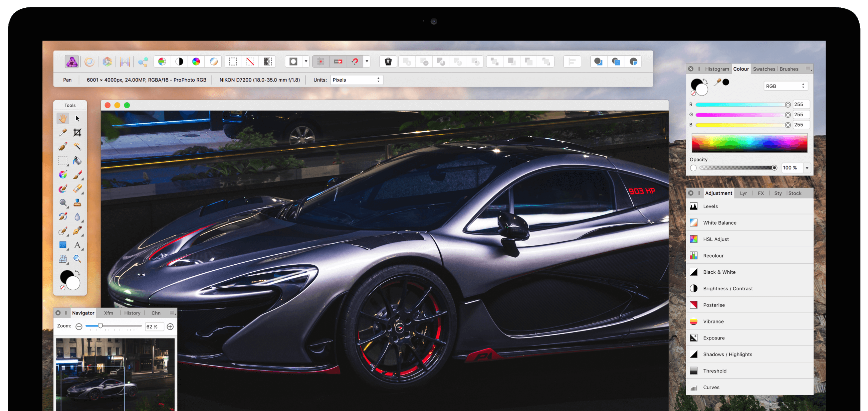Toggle snapping magnet in toolbar
This screenshot has width=868, height=411.
[x=355, y=62]
